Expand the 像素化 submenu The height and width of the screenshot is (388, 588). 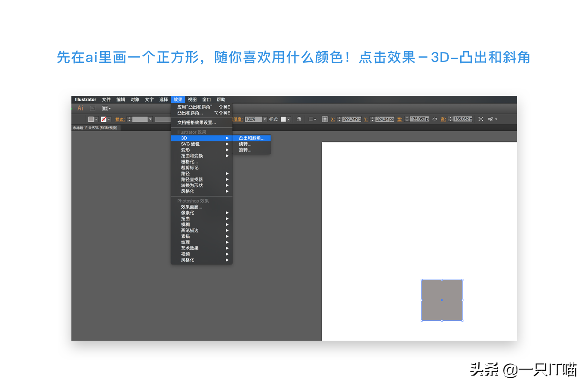(202, 213)
